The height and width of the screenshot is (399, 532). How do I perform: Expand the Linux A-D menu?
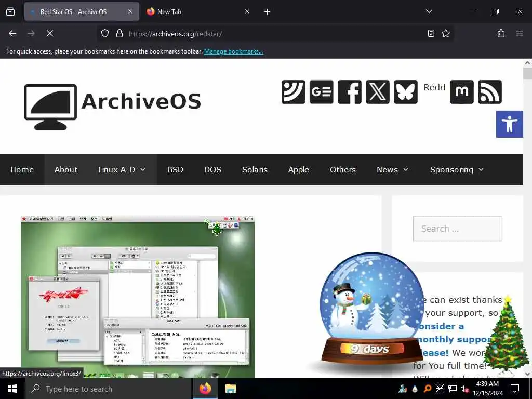tap(122, 170)
